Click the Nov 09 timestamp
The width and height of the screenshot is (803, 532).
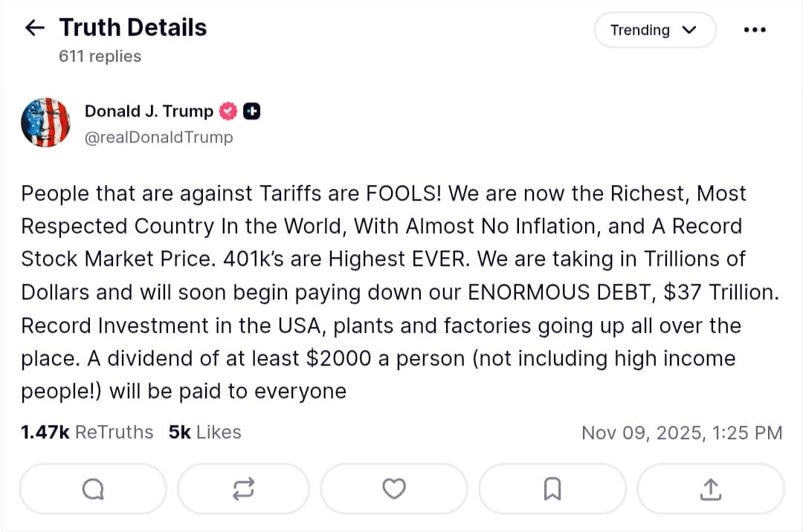[683, 432]
